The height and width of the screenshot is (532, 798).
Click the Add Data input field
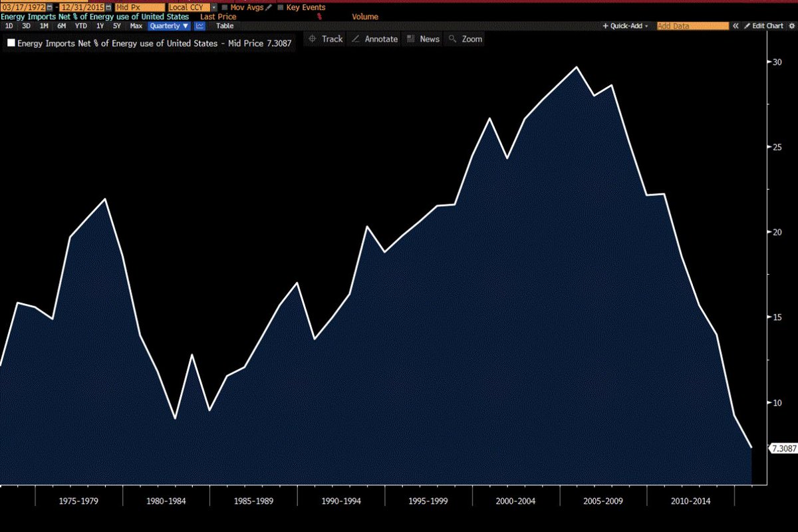point(692,26)
